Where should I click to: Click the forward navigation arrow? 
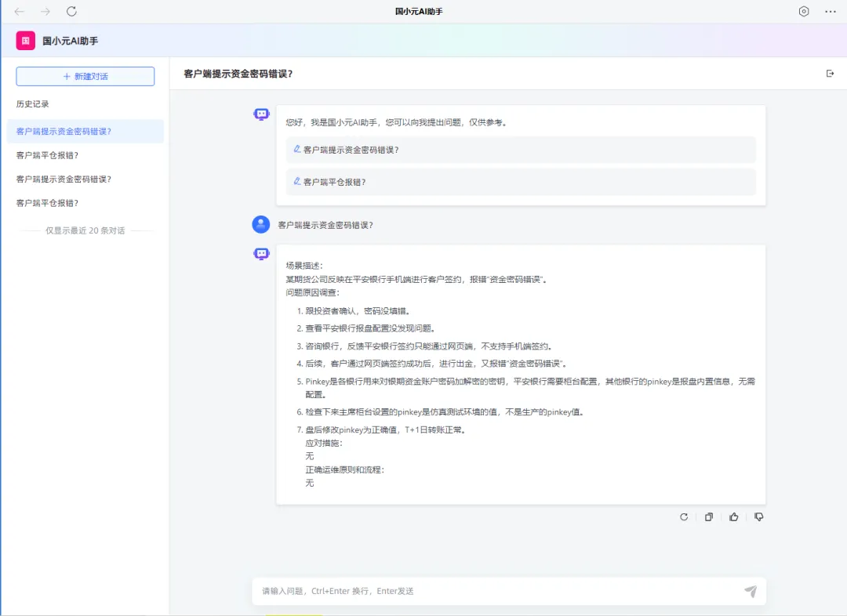(x=45, y=12)
